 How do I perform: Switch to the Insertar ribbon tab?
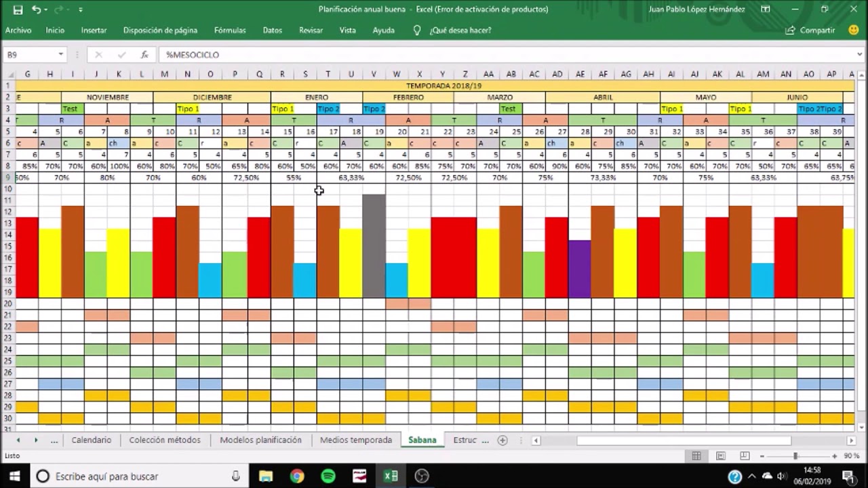[x=94, y=30]
